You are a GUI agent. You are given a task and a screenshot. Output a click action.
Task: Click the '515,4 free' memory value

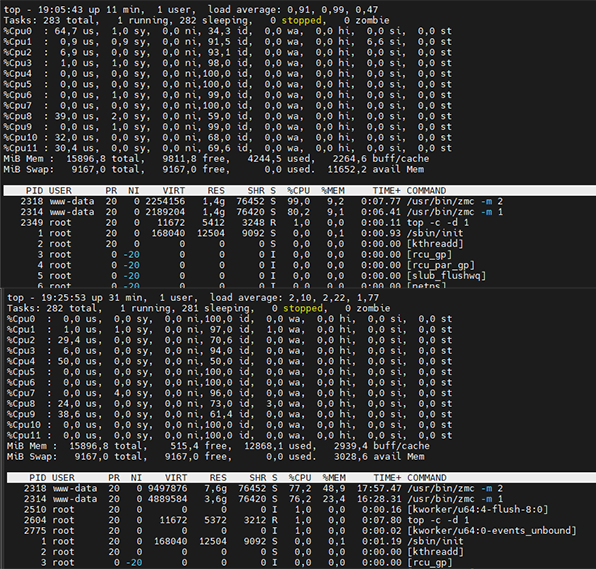tap(198, 446)
